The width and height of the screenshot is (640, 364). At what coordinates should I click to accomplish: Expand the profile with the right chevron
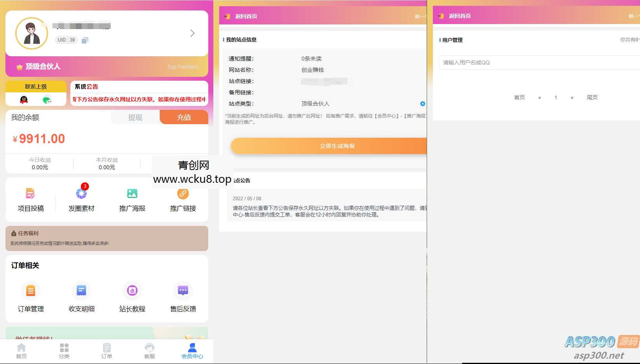point(192,33)
